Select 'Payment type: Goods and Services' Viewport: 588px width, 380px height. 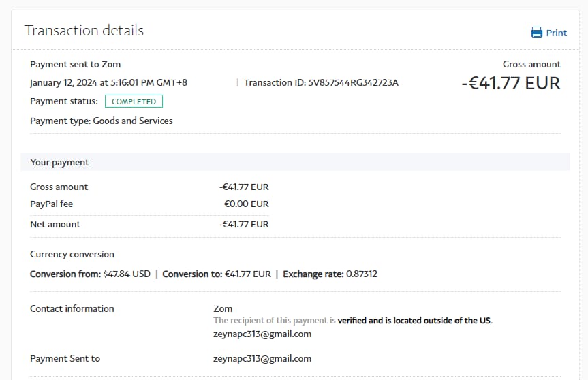pos(102,121)
